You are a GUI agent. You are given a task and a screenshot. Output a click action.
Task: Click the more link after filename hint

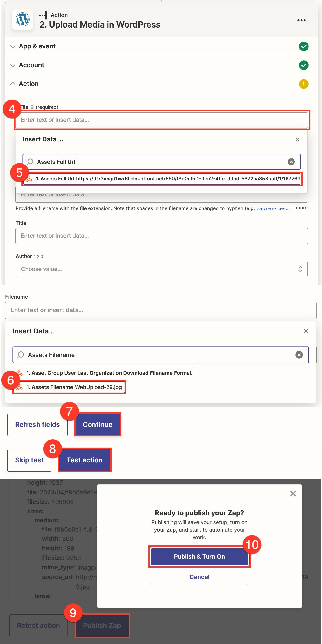301,208
